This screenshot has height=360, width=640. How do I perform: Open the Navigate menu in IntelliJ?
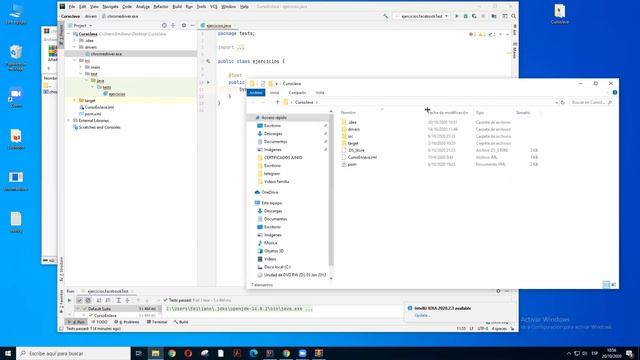pyautogui.click(x=110, y=7)
